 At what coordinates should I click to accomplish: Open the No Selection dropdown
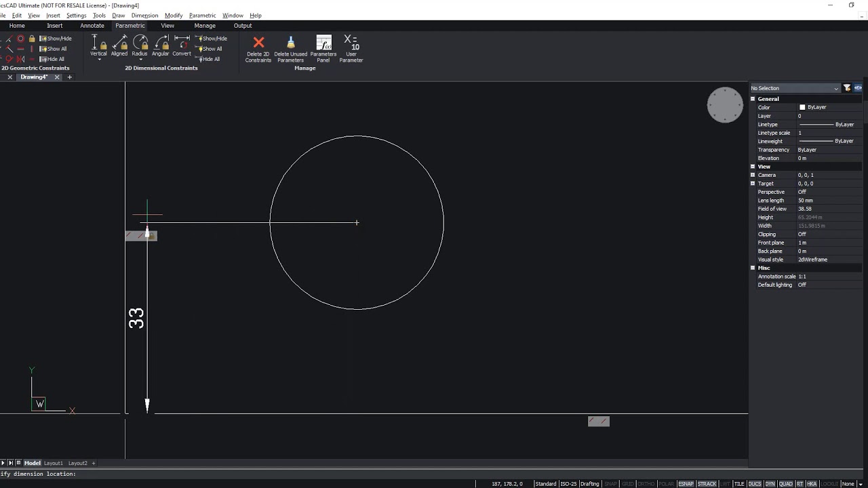coord(795,88)
